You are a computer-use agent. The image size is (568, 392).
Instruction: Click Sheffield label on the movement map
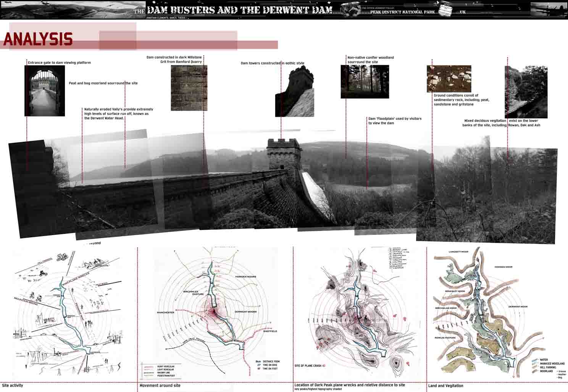coord(270,331)
